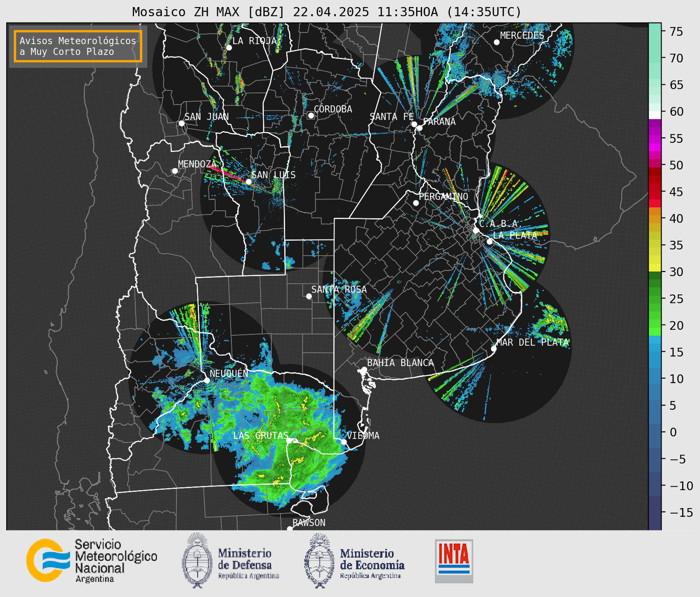Select the SAN JUAN city marker
Screen dimensions: 700x597
(181, 123)
